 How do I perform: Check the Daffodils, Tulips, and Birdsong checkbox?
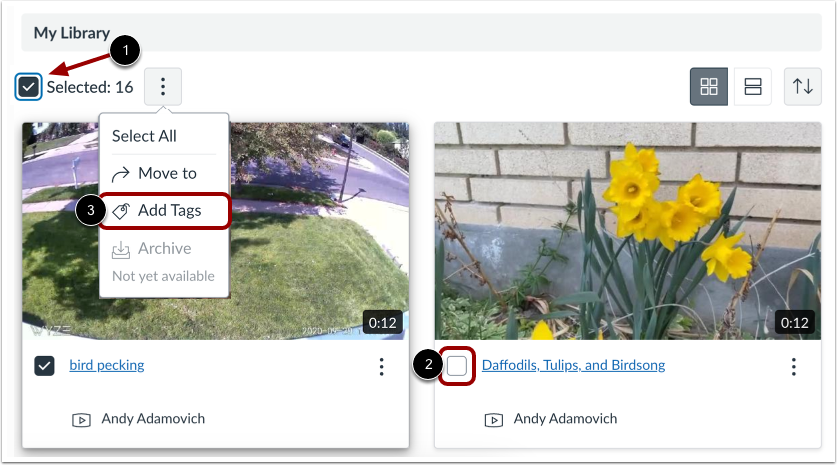pyautogui.click(x=457, y=366)
